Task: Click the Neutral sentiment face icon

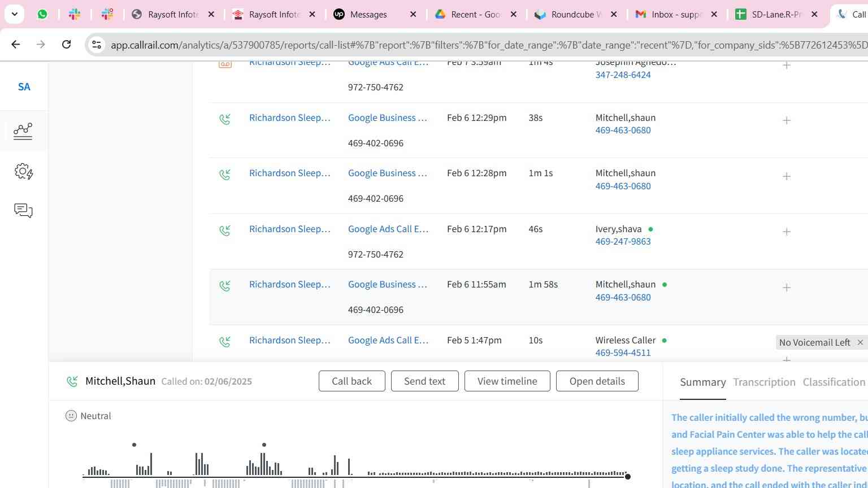Action: click(x=71, y=416)
